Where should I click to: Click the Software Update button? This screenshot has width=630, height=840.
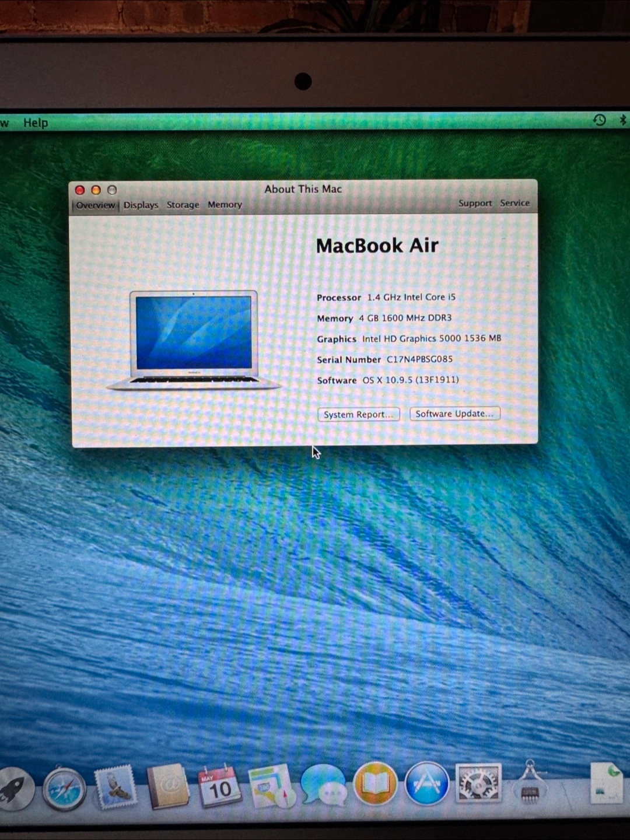tap(454, 414)
